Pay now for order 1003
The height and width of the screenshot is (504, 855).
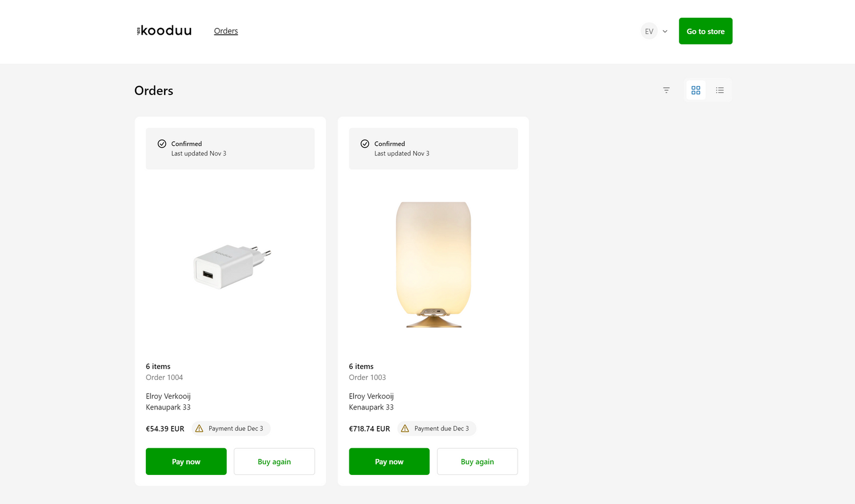click(389, 461)
